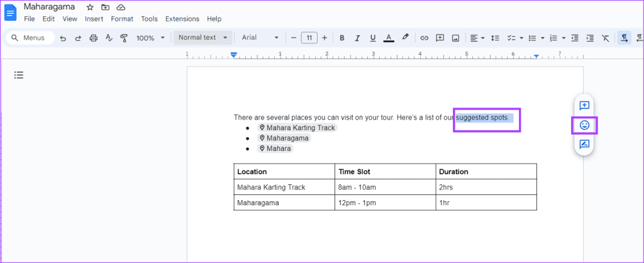Open the text alignment dropdown
This screenshot has height=263, width=644.
point(477,38)
